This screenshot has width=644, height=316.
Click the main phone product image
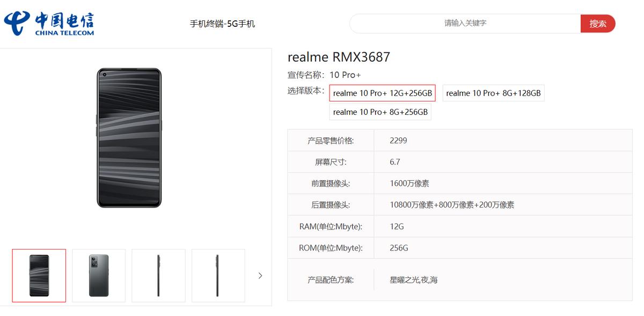point(129,138)
